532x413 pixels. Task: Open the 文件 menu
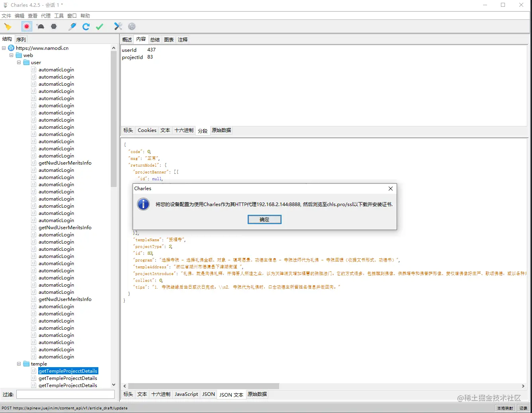click(x=6, y=16)
